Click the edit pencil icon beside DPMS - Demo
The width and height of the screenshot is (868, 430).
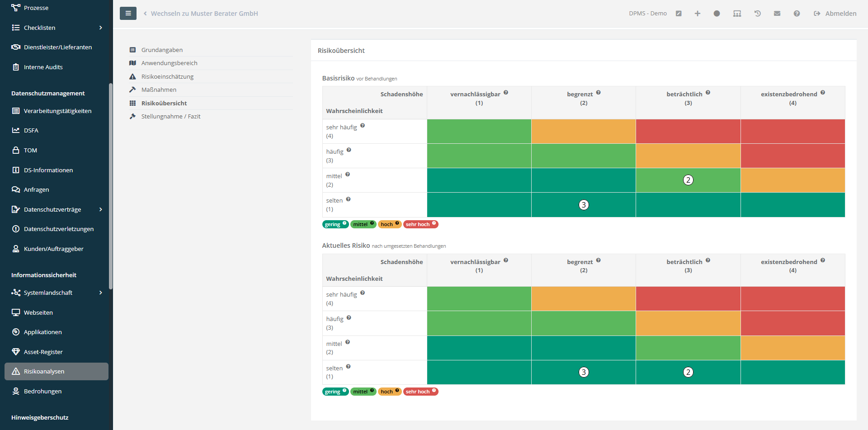678,14
